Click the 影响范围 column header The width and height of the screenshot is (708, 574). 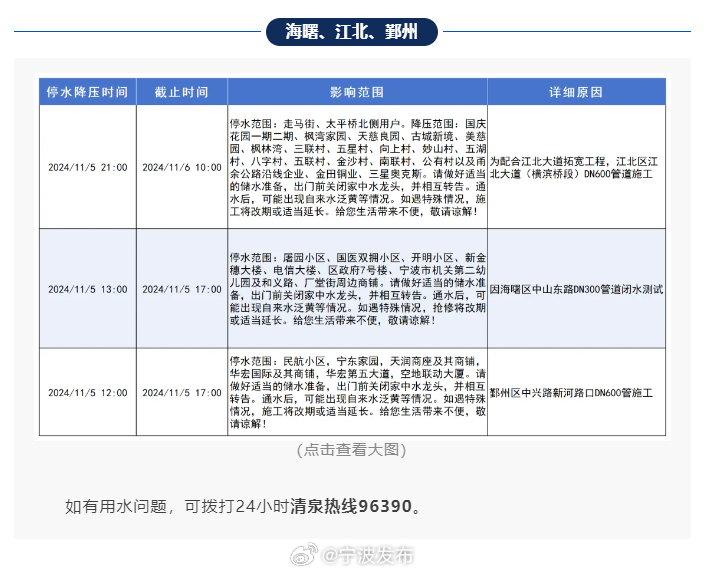pos(357,92)
